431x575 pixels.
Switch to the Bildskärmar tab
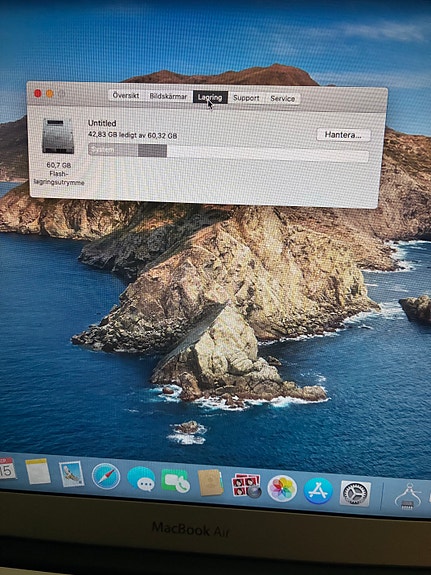point(168,96)
